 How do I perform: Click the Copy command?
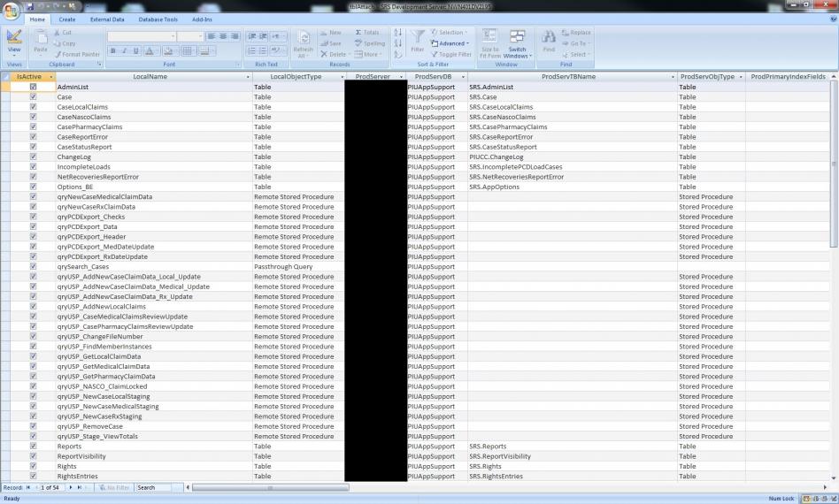click(65, 44)
